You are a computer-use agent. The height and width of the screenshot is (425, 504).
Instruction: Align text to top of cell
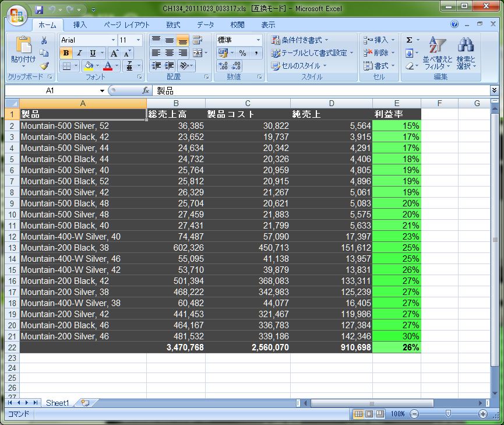[156, 40]
